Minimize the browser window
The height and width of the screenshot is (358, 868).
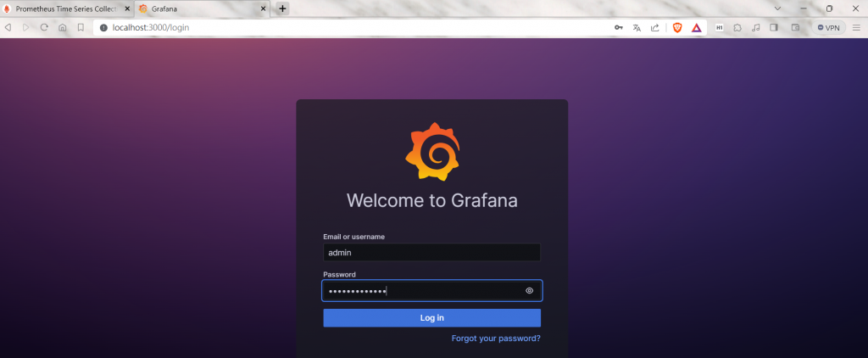tap(804, 8)
